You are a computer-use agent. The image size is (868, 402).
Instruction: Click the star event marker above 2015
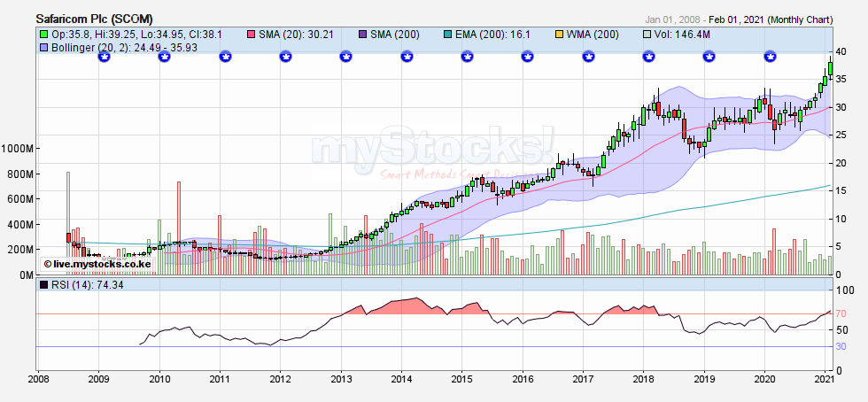[468, 57]
